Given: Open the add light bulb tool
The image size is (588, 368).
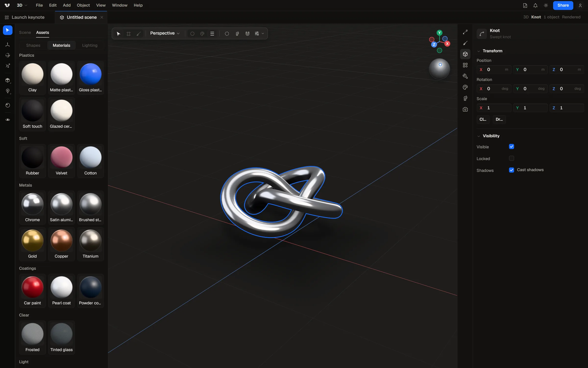Looking at the screenshot, I should [8, 91].
